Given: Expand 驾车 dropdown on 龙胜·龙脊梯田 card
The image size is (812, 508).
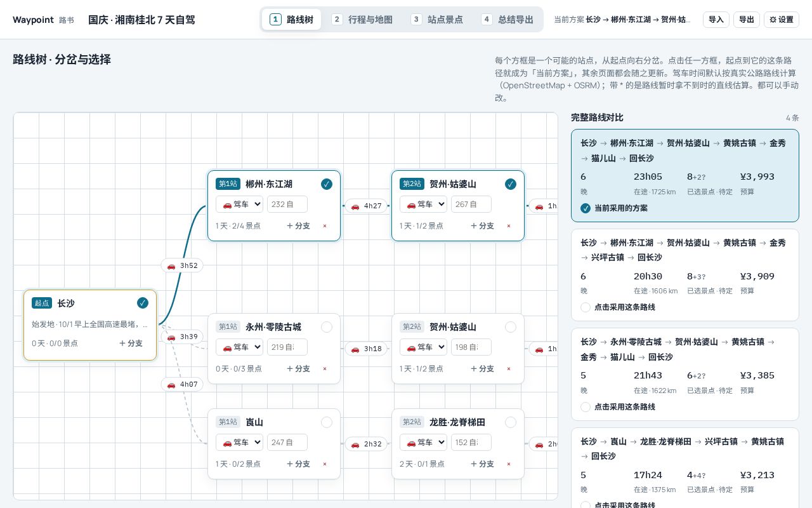Looking at the screenshot, I should pos(423,443).
